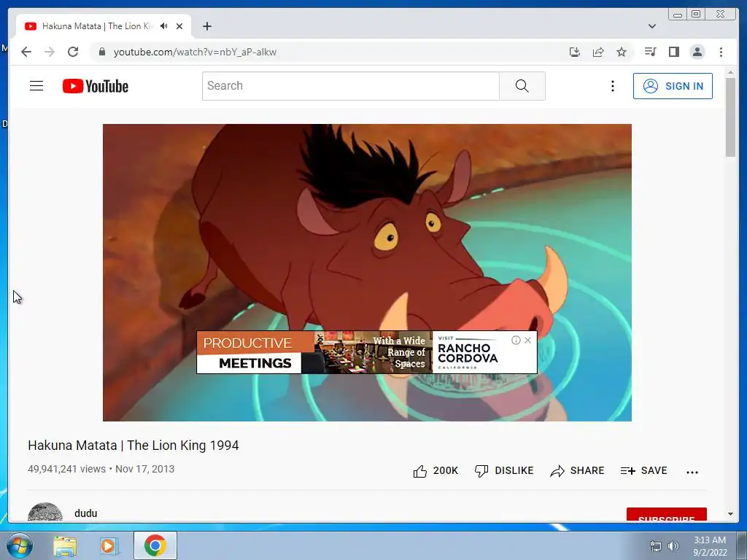Open the dudu channel name

[86, 513]
